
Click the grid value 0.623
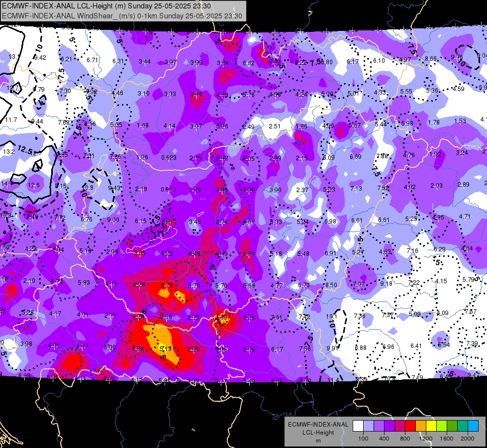point(169,158)
